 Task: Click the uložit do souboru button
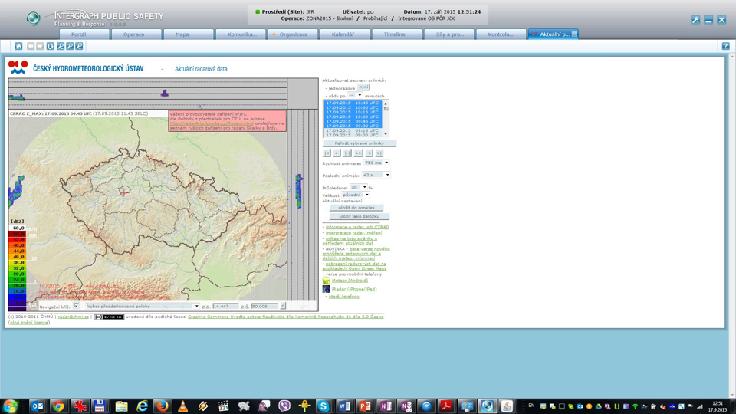[356, 208]
